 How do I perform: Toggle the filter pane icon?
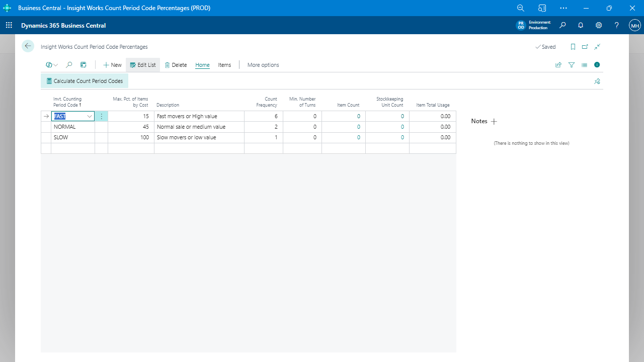point(571,65)
